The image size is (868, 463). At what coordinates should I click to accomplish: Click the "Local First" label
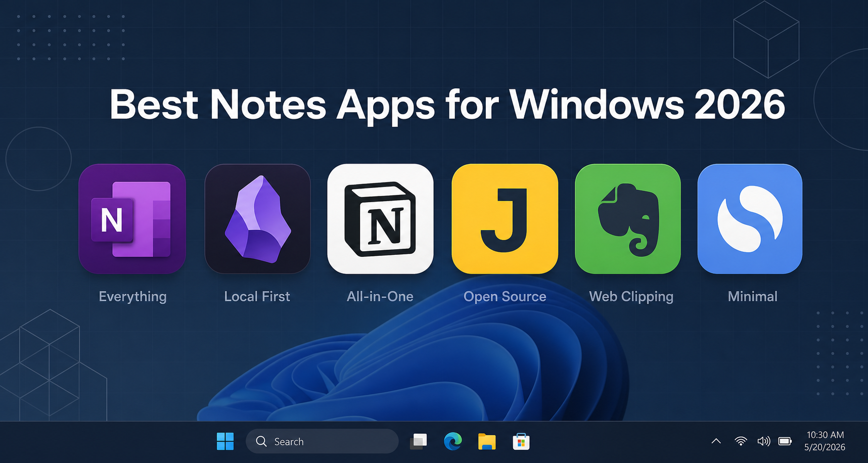tap(257, 296)
